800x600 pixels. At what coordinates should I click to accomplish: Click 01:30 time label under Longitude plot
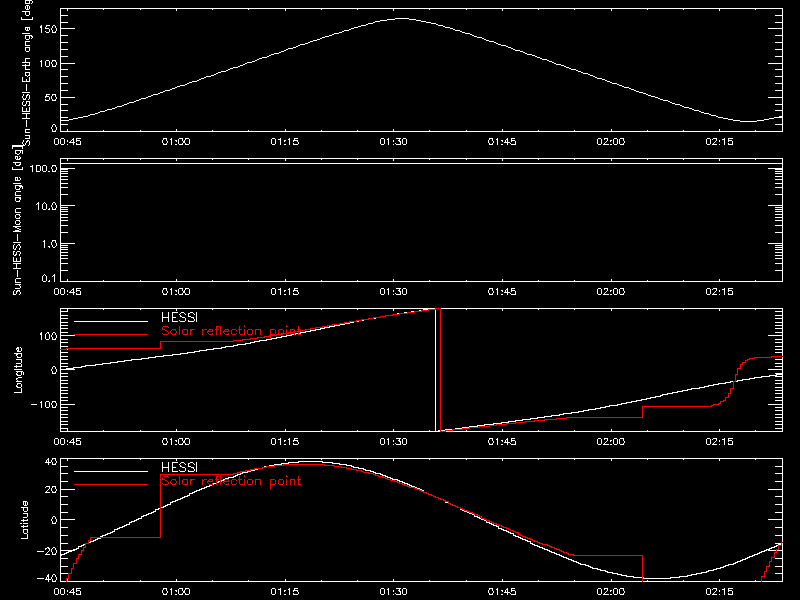coord(393,442)
